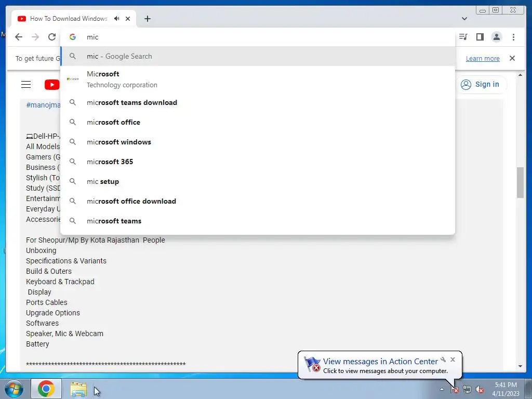
Task: Click the 'Specifications & Variants' line
Action: 66,261
